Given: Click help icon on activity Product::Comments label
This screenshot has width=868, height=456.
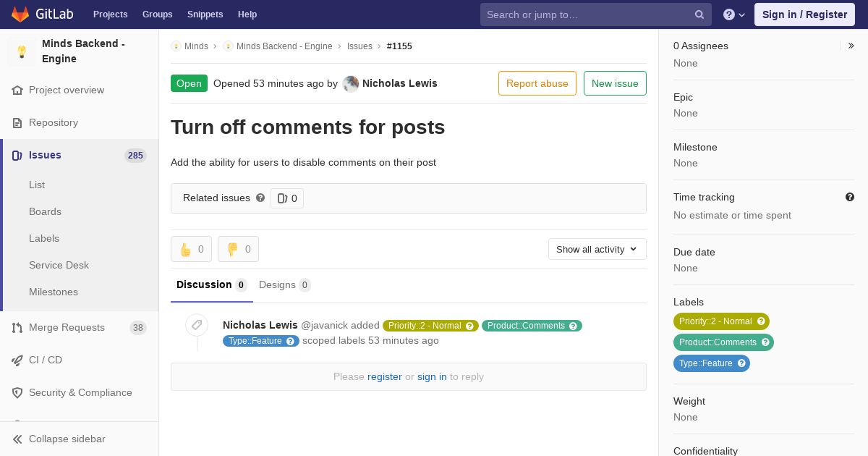Looking at the screenshot, I should click(x=573, y=326).
